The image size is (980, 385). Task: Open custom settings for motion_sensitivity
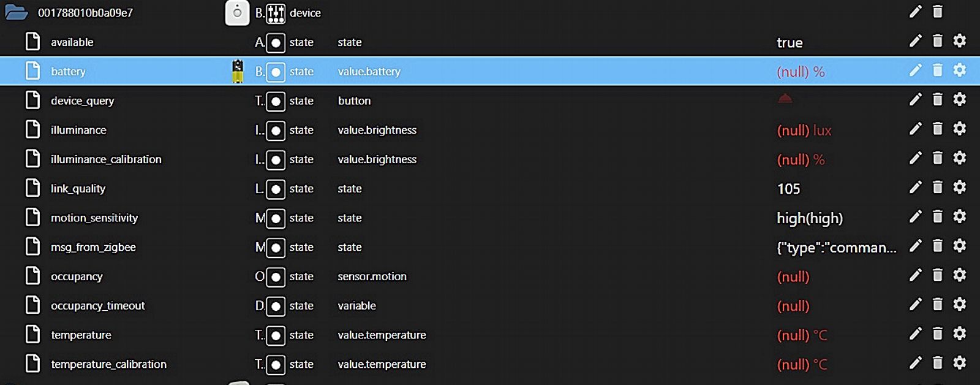click(960, 216)
